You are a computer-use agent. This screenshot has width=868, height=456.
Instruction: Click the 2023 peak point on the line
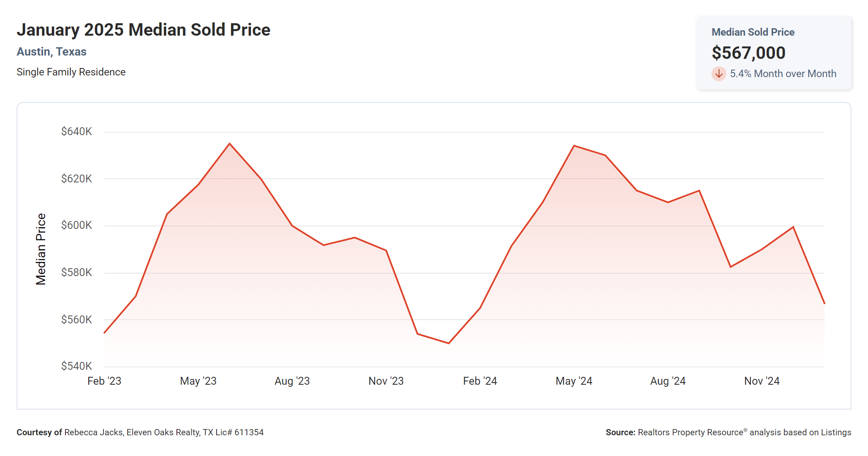tap(229, 143)
